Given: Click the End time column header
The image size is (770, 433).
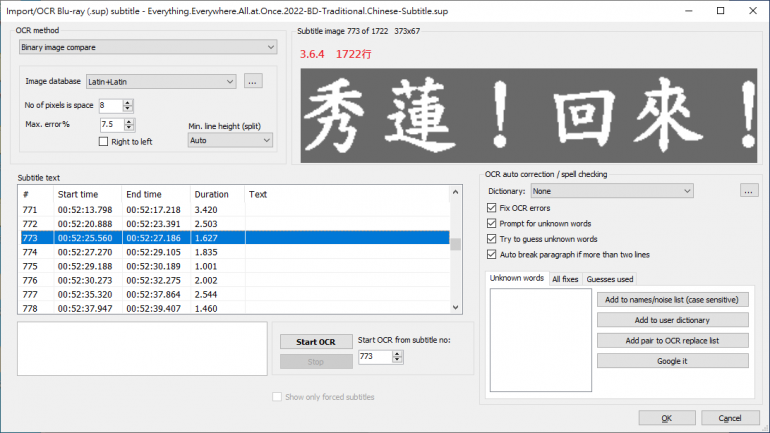Looking at the screenshot, I should 156,194.
